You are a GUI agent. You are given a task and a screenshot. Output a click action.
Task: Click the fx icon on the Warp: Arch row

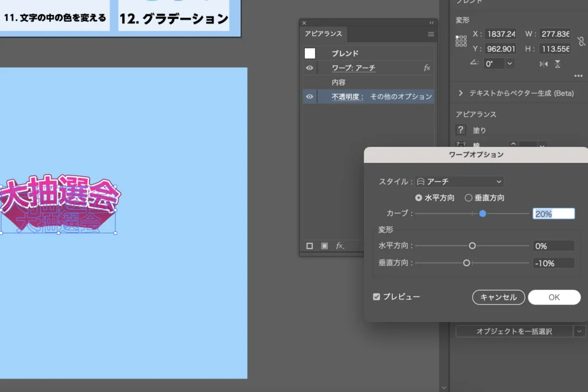pyautogui.click(x=427, y=68)
